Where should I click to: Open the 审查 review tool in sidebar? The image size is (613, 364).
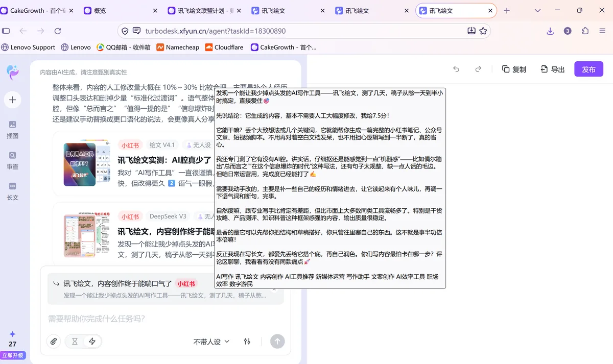(x=12, y=160)
